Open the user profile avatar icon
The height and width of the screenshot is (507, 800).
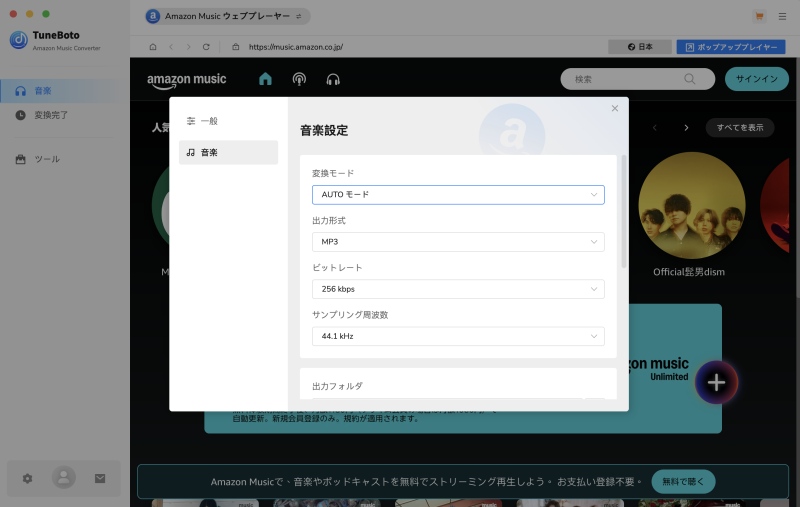(x=64, y=477)
